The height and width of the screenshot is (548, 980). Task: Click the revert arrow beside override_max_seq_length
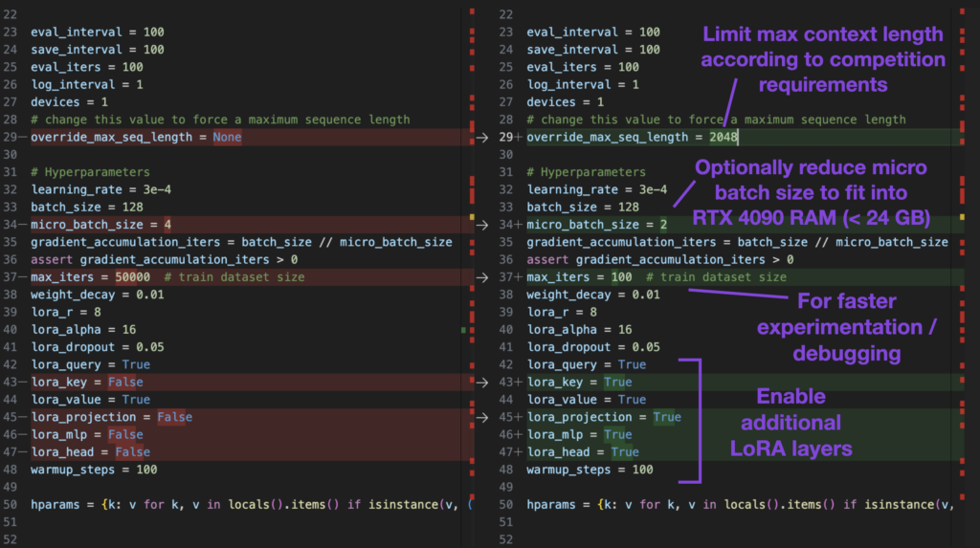click(x=484, y=138)
